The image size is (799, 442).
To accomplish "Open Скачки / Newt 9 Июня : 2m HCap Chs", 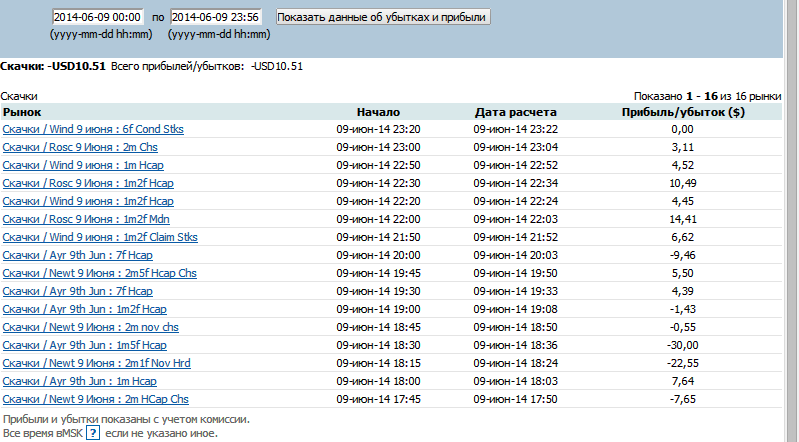I will click(95, 399).
